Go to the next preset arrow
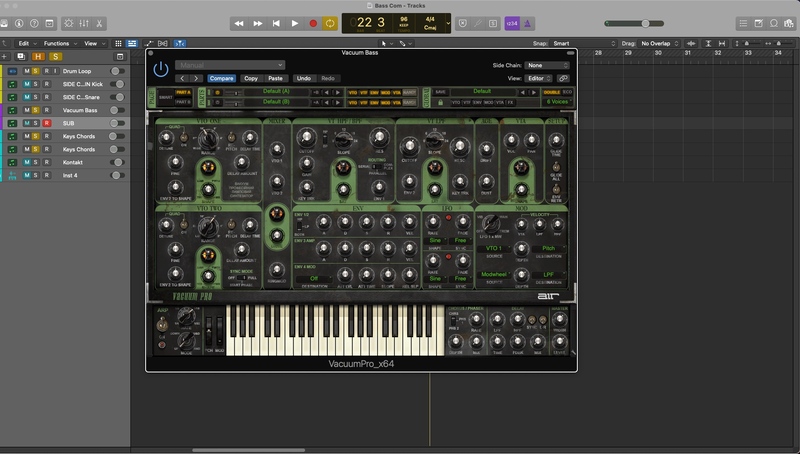The height and width of the screenshot is (454, 800). pos(196,78)
